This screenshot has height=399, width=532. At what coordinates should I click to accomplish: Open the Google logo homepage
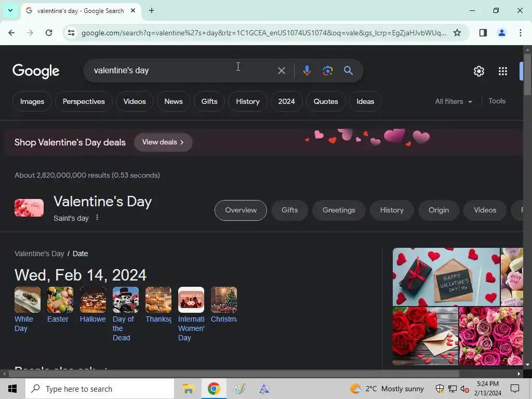[36, 71]
